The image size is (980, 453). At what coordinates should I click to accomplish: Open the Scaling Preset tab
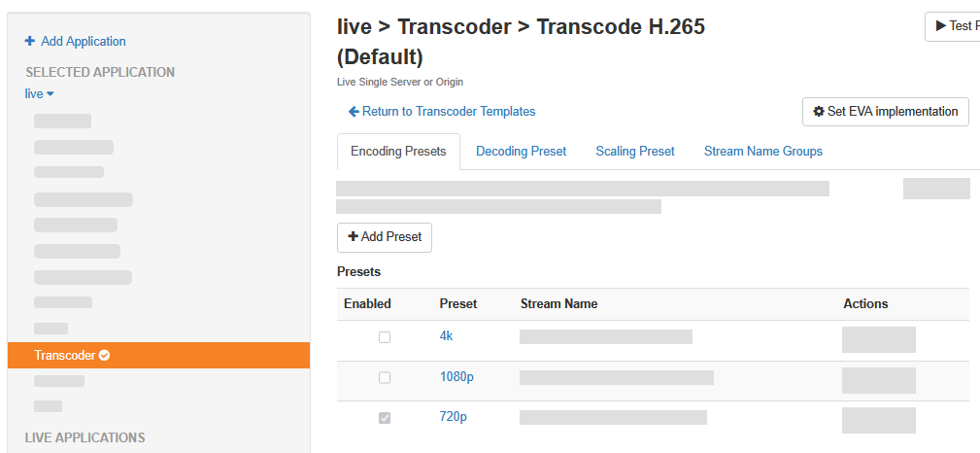coord(635,152)
